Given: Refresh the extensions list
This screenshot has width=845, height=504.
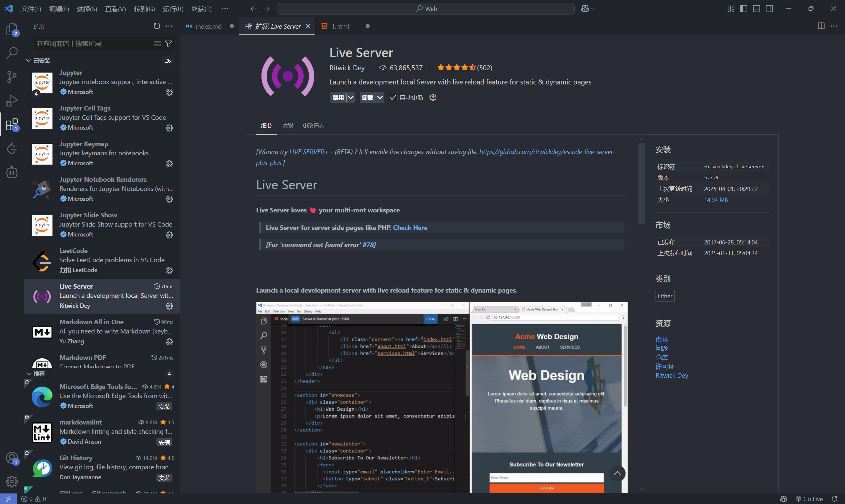Looking at the screenshot, I should 157,26.
